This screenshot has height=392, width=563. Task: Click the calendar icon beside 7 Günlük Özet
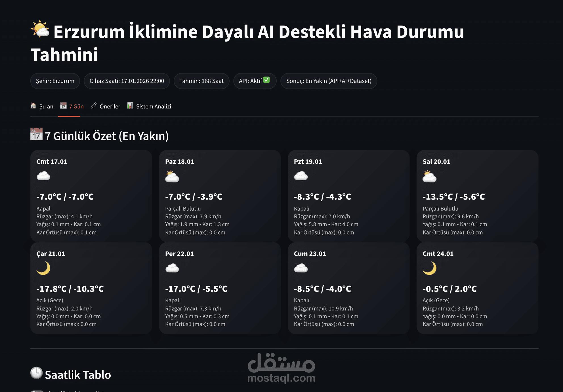[x=36, y=134]
